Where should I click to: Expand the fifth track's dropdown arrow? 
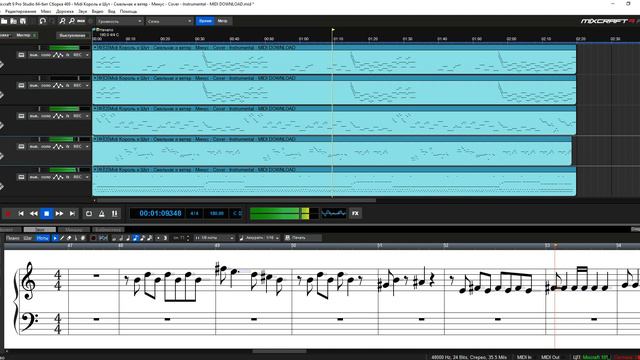coord(87,177)
